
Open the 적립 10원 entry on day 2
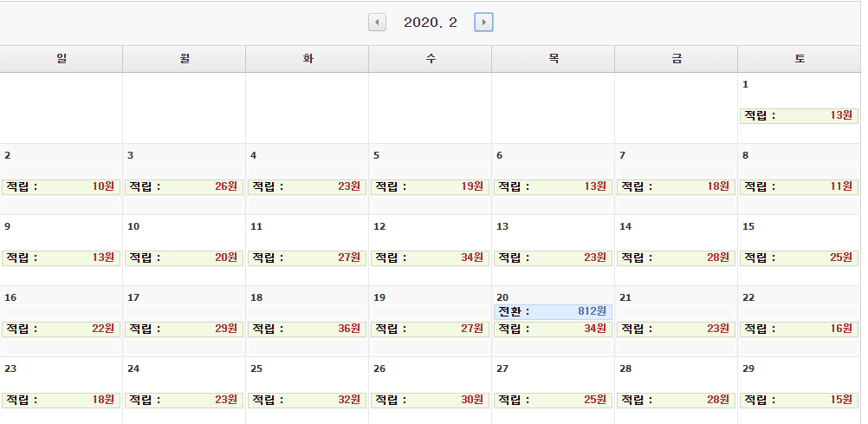(61, 186)
